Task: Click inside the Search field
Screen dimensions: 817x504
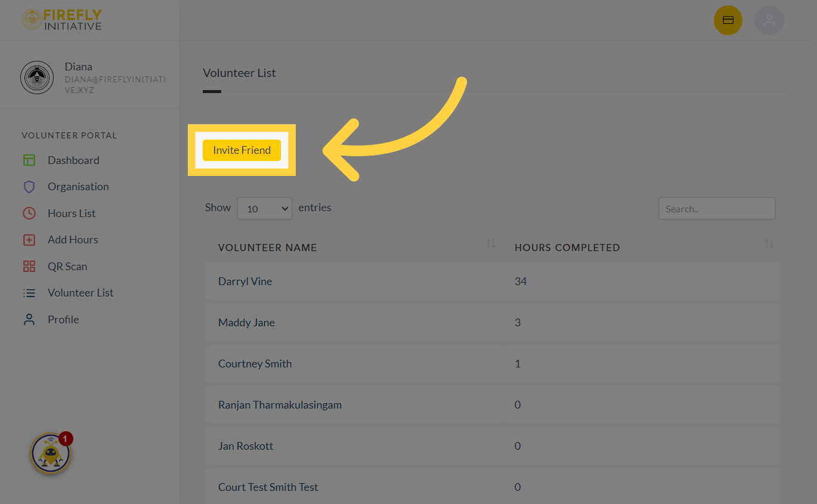Action: (716, 208)
